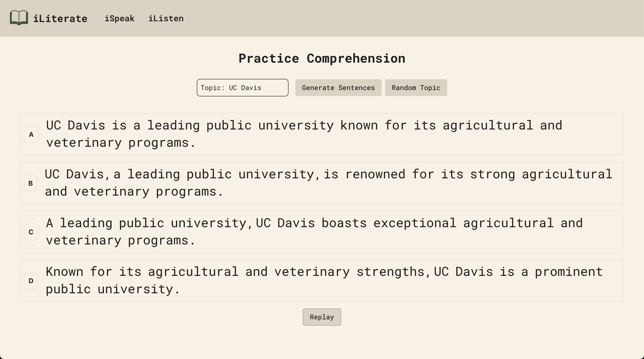Select sentence starting "Known for its agricultural"
644x359 pixels.
(x=324, y=280)
